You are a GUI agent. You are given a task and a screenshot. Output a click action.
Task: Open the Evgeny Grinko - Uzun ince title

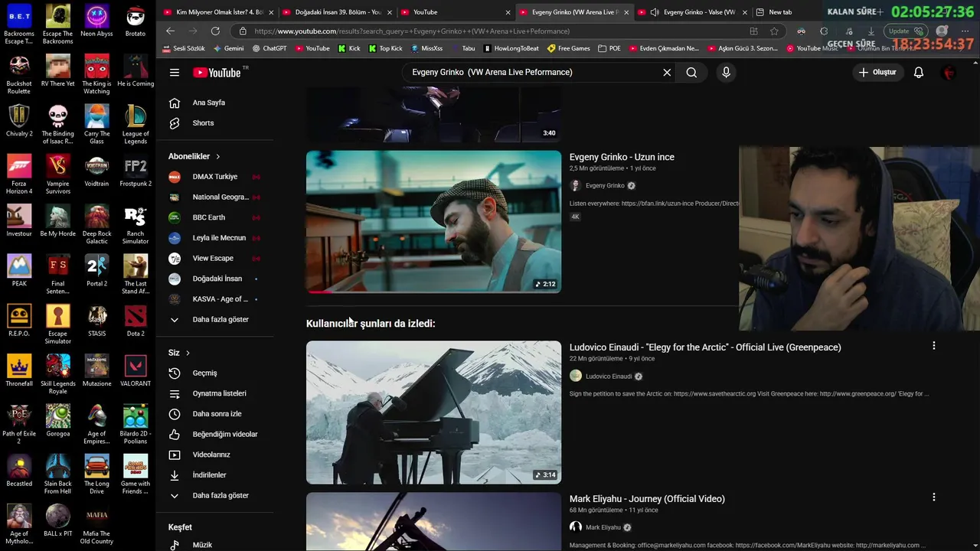[x=622, y=157]
